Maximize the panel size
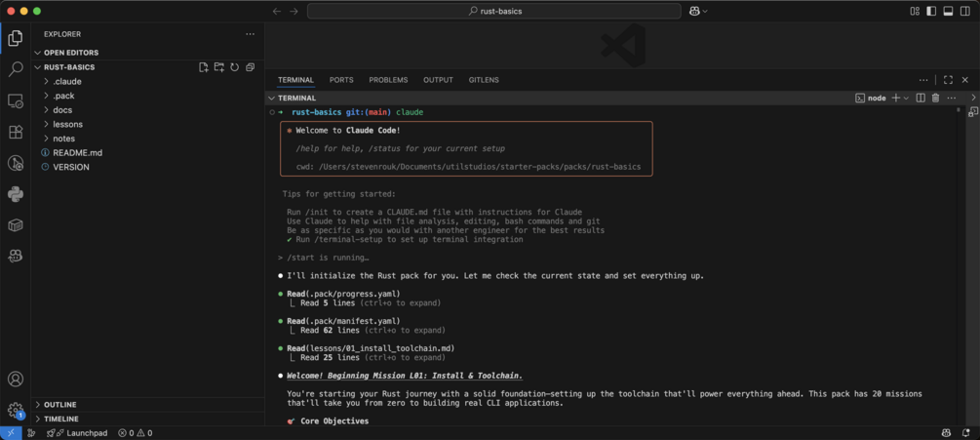Image resolution: width=980 pixels, height=440 pixels. pyautogui.click(x=948, y=80)
